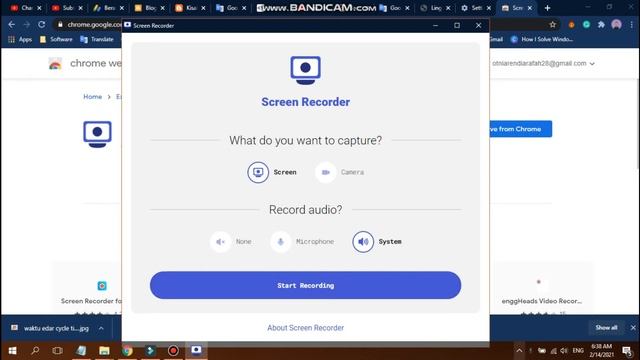Open Screen Recorder taskbar icon
The height and width of the screenshot is (360, 640).
pyautogui.click(x=196, y=351)
